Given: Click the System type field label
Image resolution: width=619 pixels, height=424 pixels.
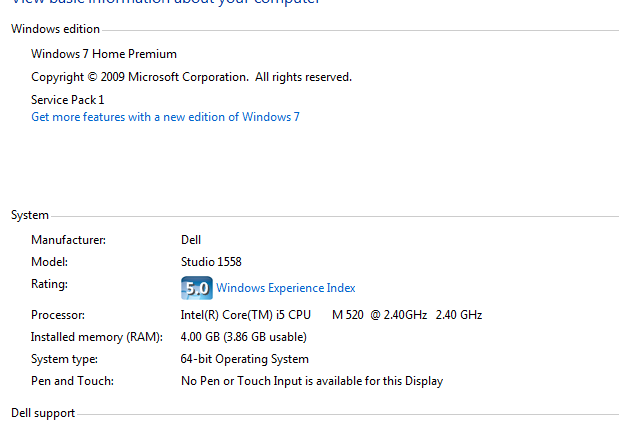Looking at the screenshot, I should (64, 359).
